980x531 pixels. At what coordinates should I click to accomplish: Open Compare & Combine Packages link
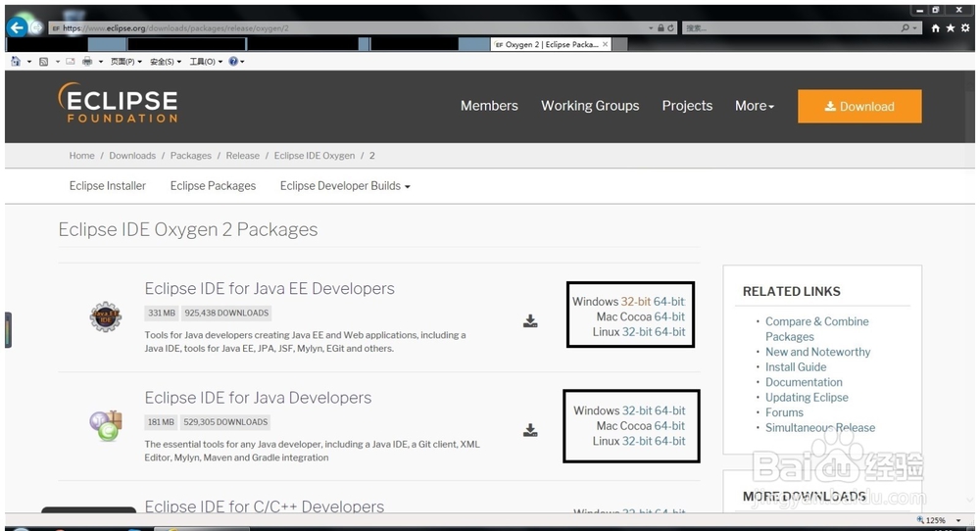tap(817, 328)
